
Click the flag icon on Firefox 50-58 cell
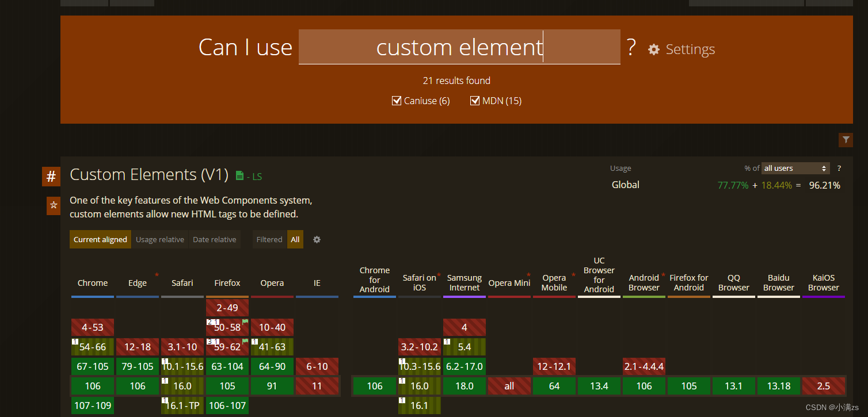[x=245, y=323]
